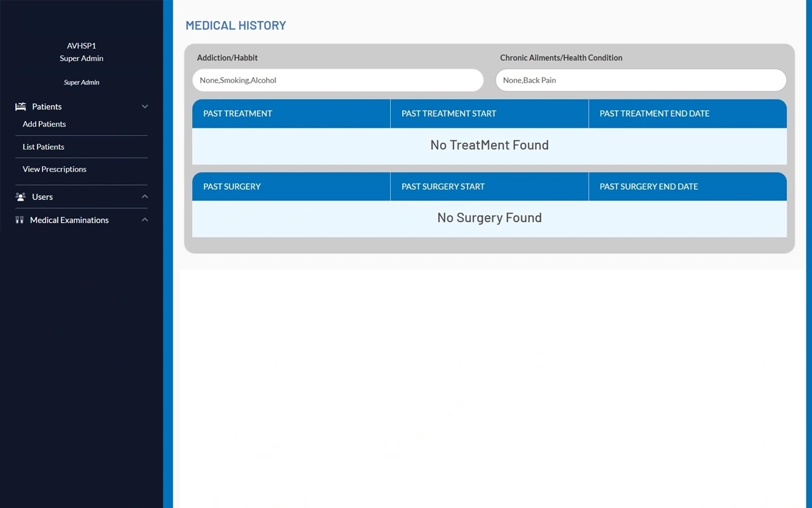812x508 pixels.
Task: Click the AVHSP1 username in sidebar
Action: 81,46
